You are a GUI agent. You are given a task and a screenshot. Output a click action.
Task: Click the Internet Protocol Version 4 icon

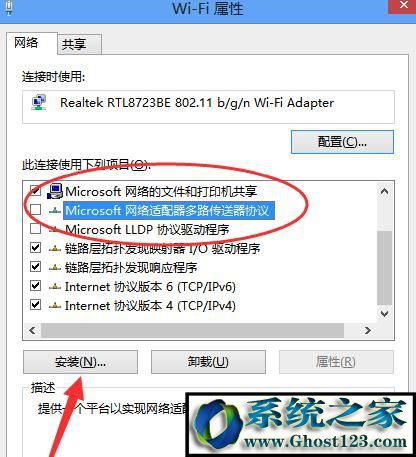coord(55,306)
